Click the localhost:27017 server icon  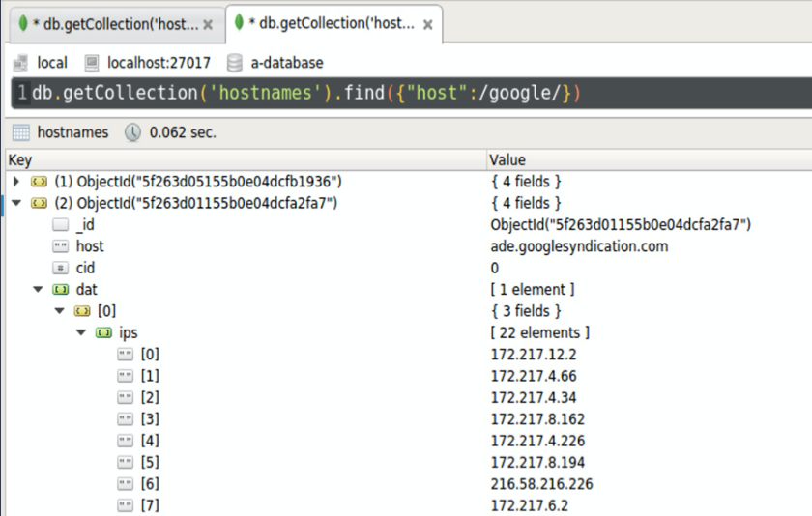(92, 63)
